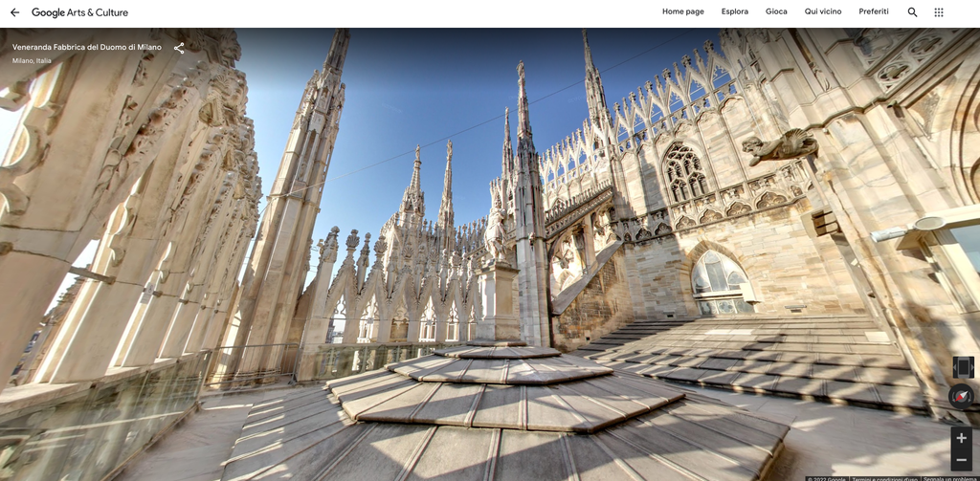Image resolution: width=980 pixels, height=481 pixels.
Task: Open the Google apps grid icon
Action: pos(938,12)
